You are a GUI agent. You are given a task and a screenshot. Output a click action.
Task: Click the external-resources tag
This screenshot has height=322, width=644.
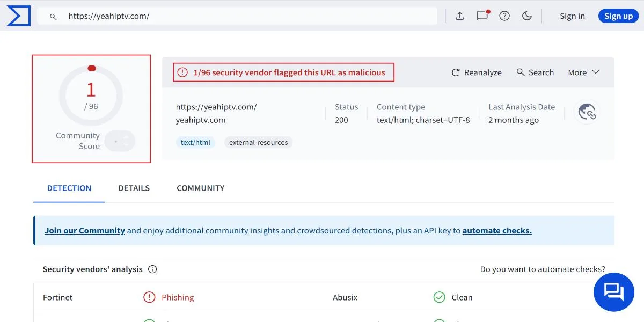point(258,143)
